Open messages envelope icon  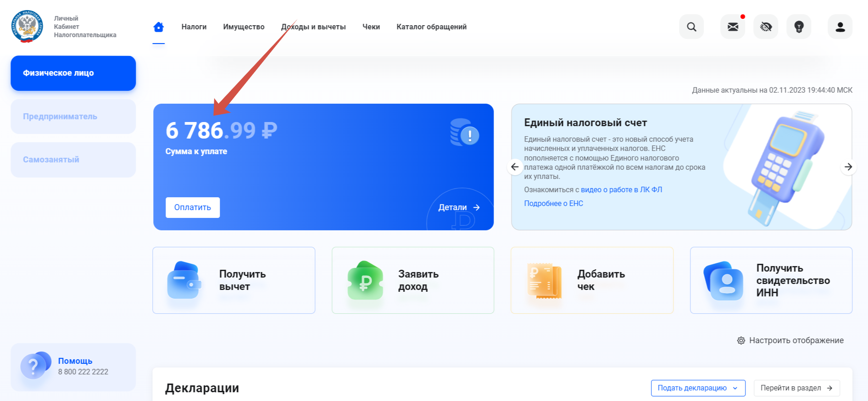click(x=733, y=27)
